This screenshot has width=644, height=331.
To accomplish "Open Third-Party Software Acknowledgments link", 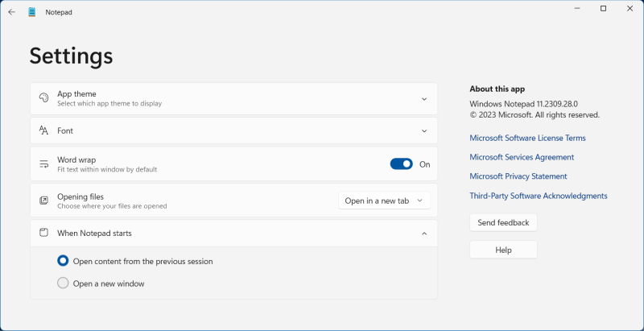I will click(x=538, y=197).
